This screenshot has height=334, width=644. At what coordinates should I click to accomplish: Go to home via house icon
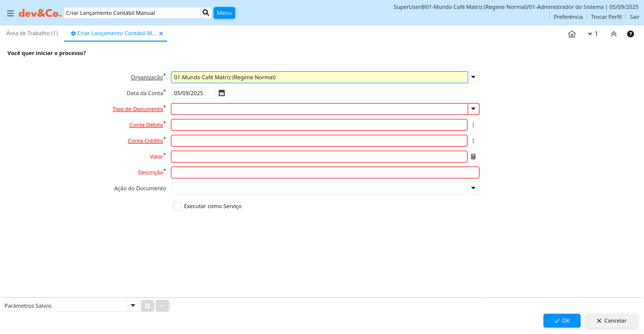tap(572, 34)
